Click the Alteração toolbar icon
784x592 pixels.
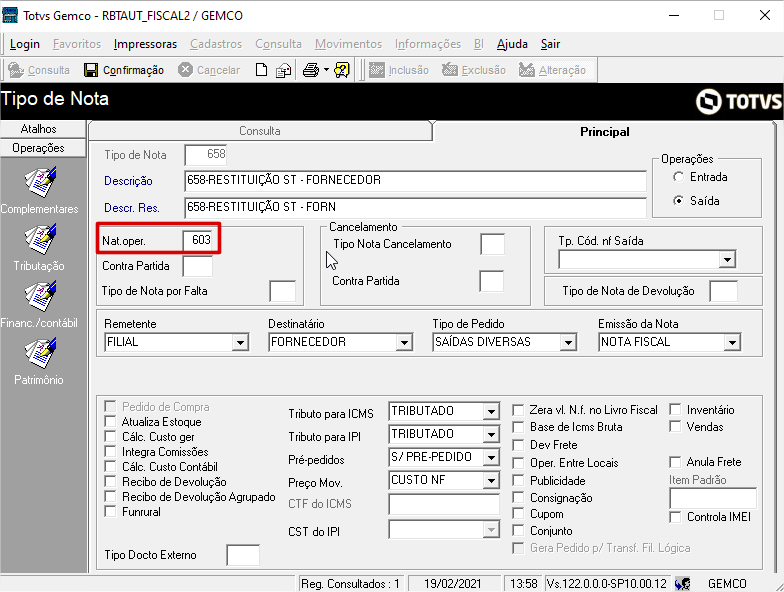point(526,70)
